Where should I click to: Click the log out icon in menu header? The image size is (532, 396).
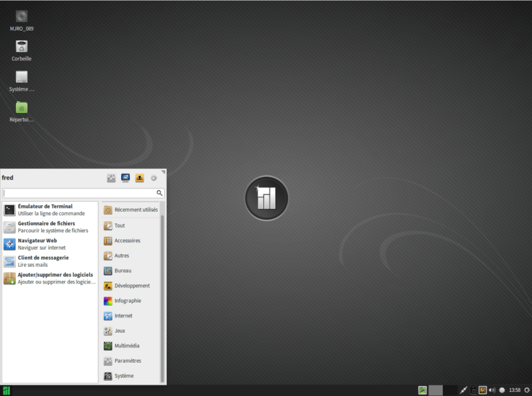pos(138,178)
